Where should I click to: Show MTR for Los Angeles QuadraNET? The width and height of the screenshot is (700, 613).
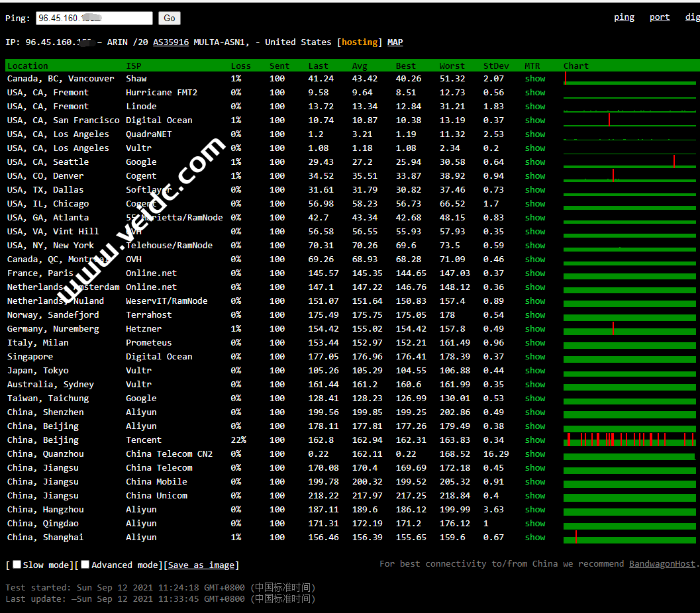tap(535, 134)
